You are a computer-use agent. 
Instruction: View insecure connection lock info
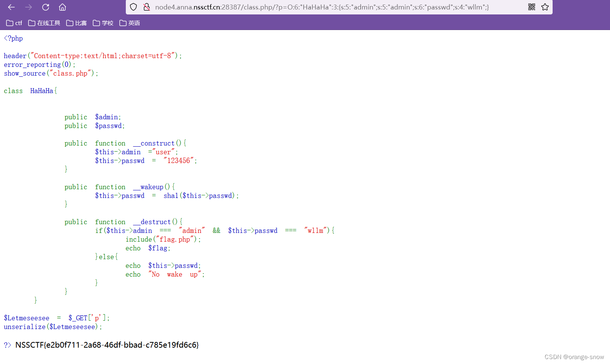click(x=147, y=7)
